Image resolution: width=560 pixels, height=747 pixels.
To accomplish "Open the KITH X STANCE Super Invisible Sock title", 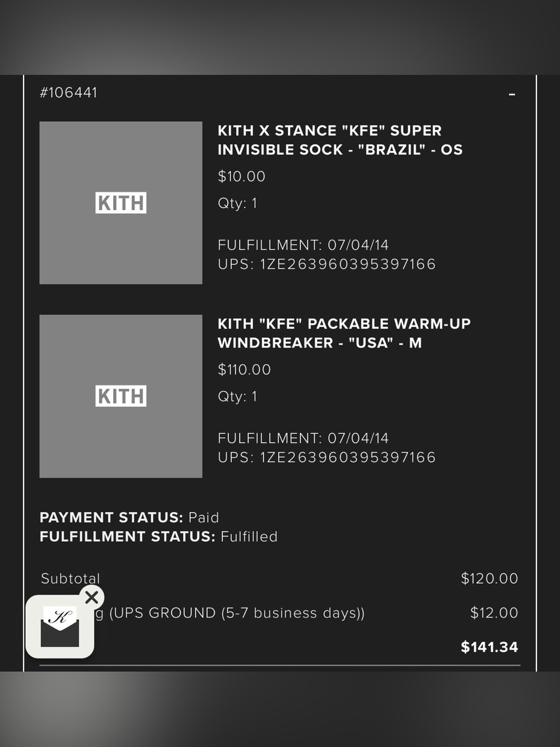I will pyautogui.click(x=340, y=140).
